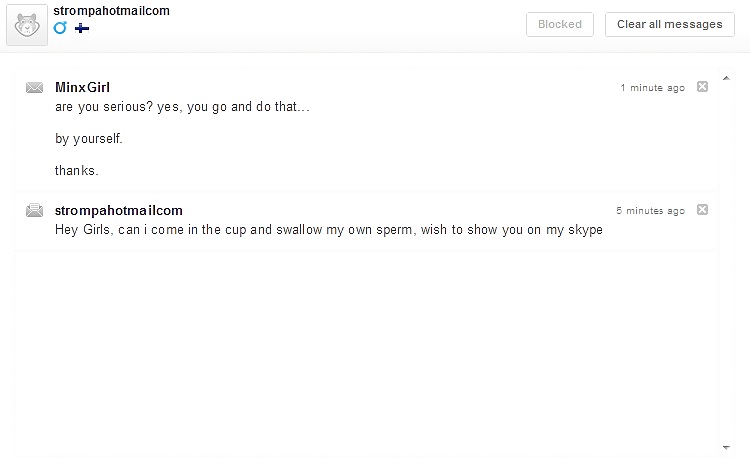Click the open envelope icon beside strompahotmailcom message
The image size is (750, 463).
pyautogui.click(x=34, y=210)
